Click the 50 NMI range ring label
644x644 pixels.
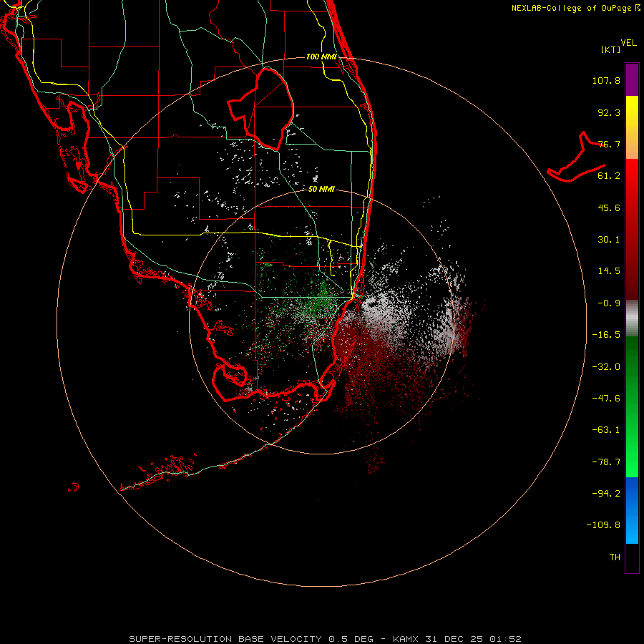[x=321, y=189]
